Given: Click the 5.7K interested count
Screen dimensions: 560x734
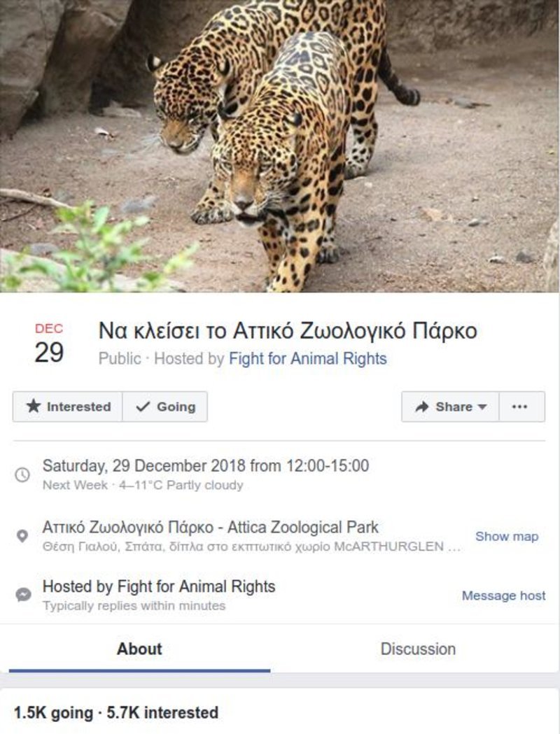Looking at the screenshot, I should (162, 713).
